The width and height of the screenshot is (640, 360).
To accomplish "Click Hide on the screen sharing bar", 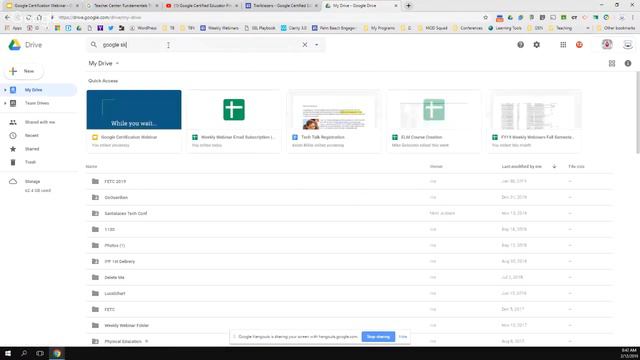I will point(403,337).
